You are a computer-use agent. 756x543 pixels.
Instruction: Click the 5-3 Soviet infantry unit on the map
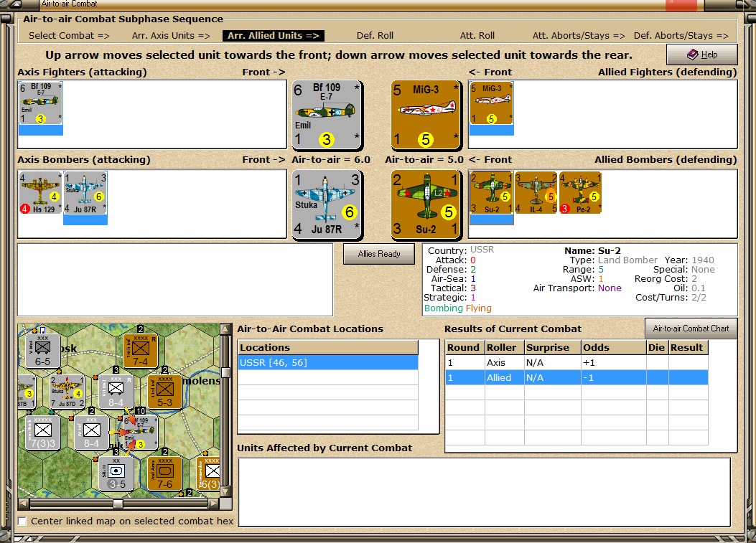click(164, 392)
